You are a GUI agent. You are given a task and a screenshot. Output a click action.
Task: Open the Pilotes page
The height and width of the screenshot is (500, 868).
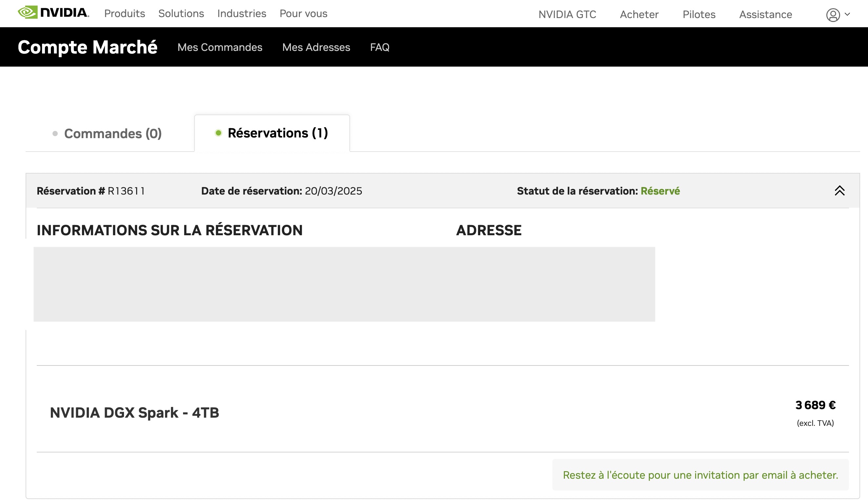(699, 14)
